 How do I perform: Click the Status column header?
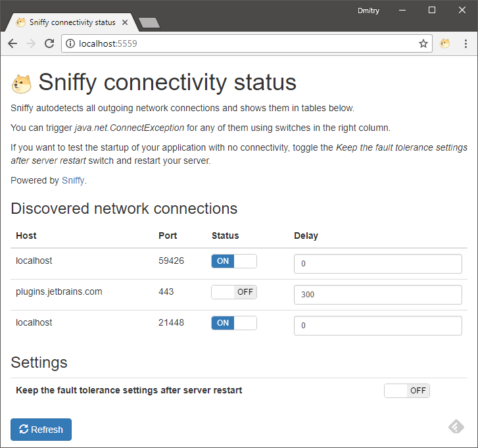tap(226, 236)
